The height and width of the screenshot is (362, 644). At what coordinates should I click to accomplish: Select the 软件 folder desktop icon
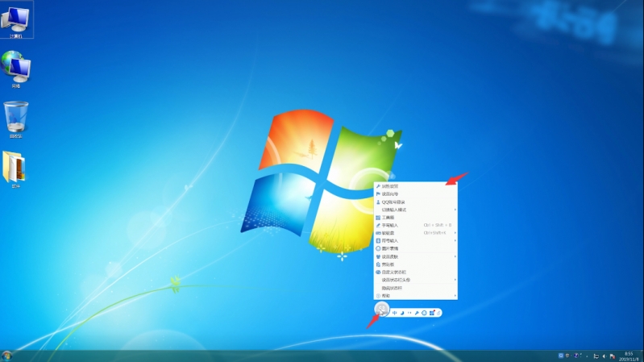(15, 169)
